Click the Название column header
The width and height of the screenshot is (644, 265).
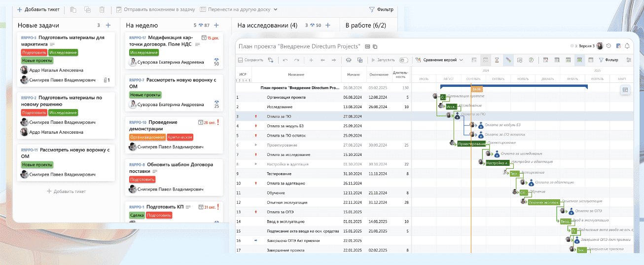(x=296, y=75)
